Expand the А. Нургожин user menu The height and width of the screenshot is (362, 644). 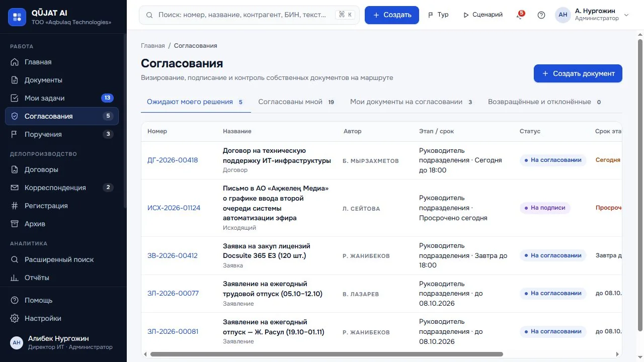pos(592,15)
